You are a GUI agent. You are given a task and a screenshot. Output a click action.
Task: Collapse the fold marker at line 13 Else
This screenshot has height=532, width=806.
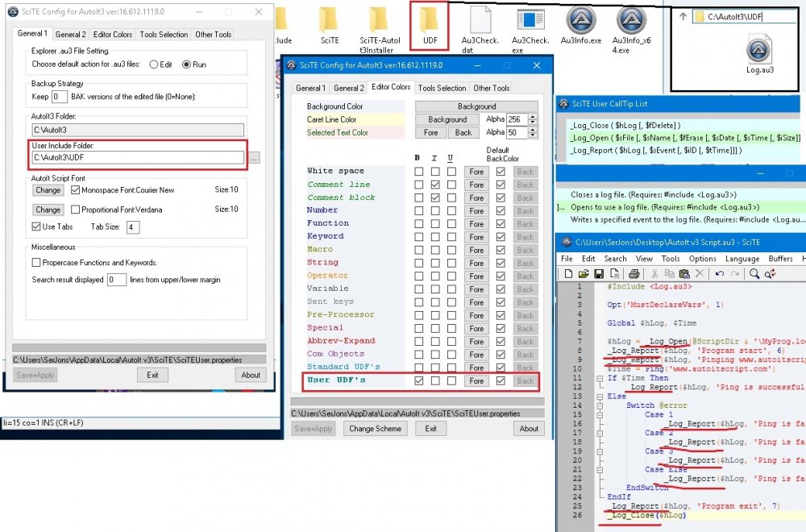pos(600,397)
